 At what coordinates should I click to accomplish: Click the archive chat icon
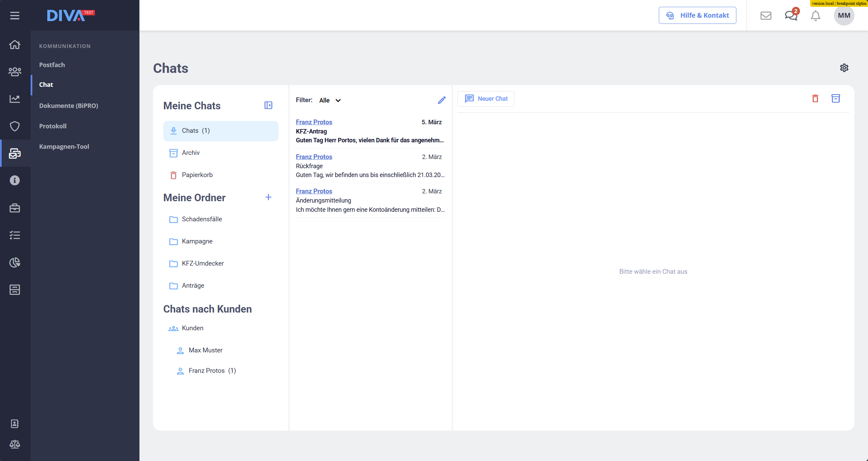tap(836, 98)
